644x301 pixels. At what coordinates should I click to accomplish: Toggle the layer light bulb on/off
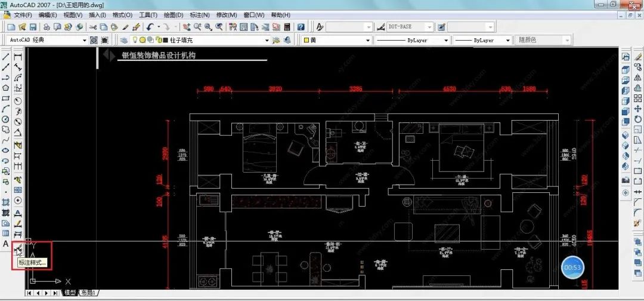(134, 40)
